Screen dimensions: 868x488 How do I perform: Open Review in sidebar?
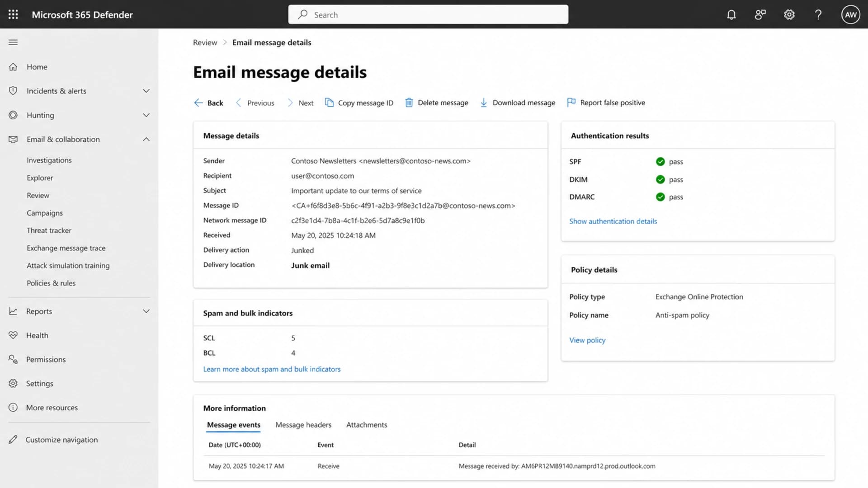point(38,196)
